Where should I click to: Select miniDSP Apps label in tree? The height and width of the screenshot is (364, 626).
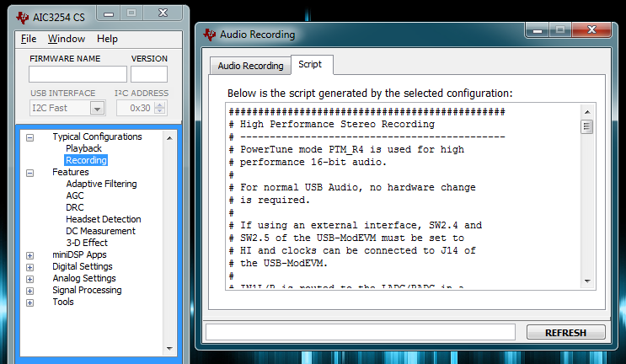(x=79, y=254)
